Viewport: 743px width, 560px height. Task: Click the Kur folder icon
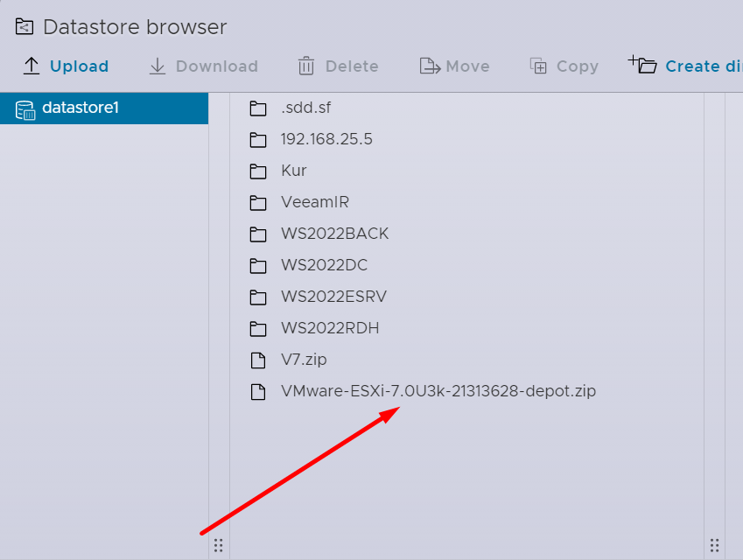coord(258,171)
